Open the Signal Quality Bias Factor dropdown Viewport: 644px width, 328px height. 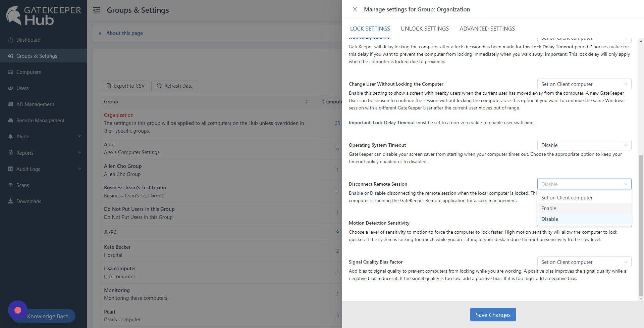pos(584,262)
